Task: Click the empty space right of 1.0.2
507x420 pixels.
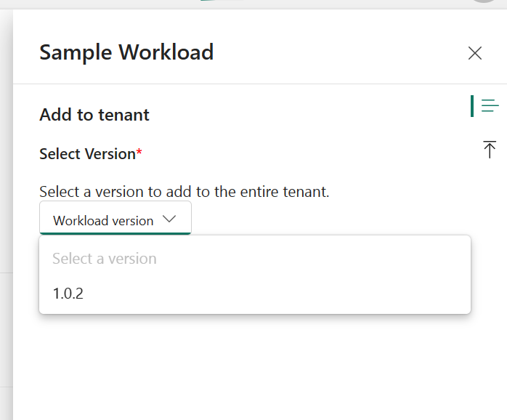Action: click(291, 294)
